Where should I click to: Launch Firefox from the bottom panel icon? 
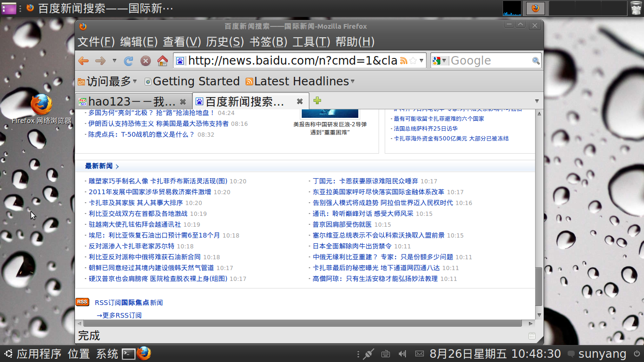pos(144,353)
